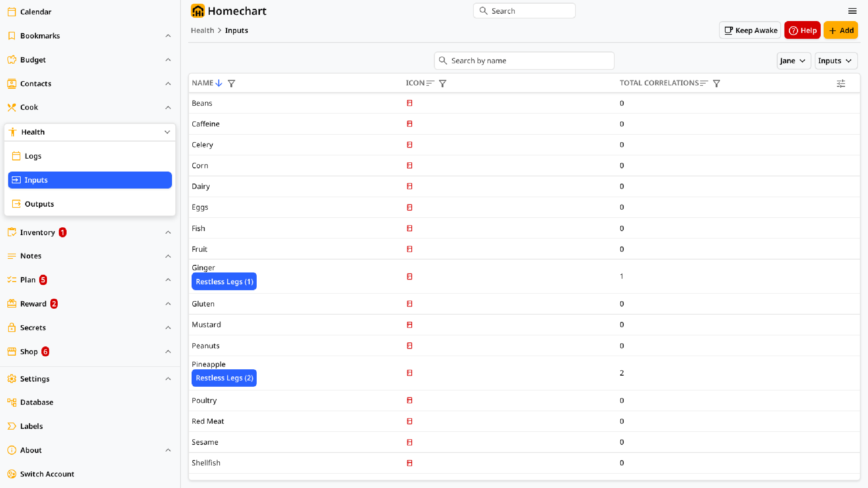868x488 pixels.
Task: Click the Database icon in sidebar
Action: click(x=12, y=402)
